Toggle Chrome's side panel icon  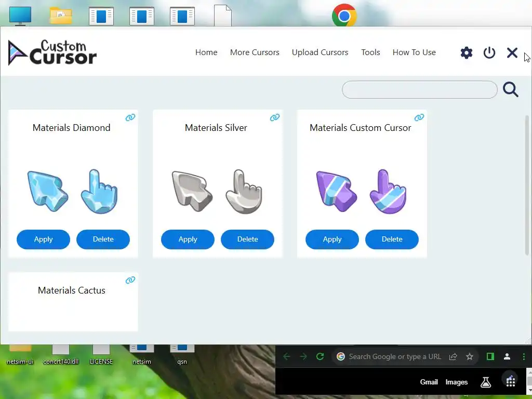(x=490, y=356)
